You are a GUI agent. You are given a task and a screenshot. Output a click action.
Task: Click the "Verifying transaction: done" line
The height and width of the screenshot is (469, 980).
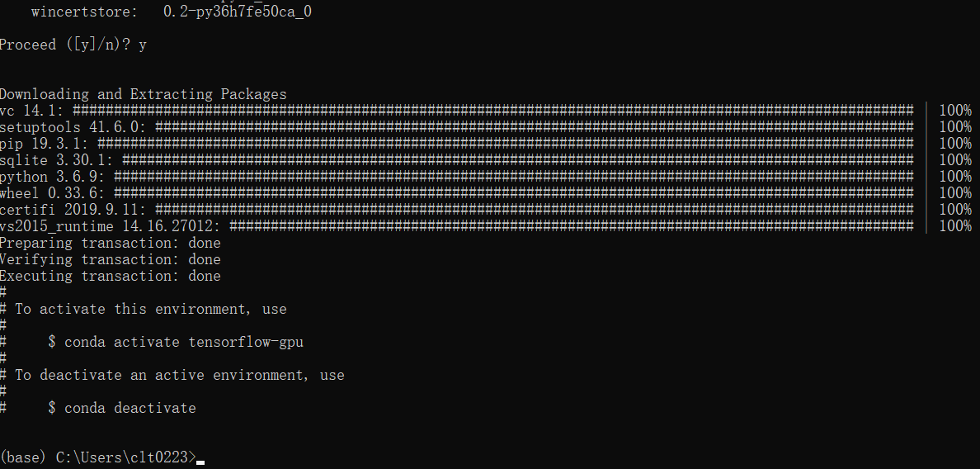click(x=110, y=259)
